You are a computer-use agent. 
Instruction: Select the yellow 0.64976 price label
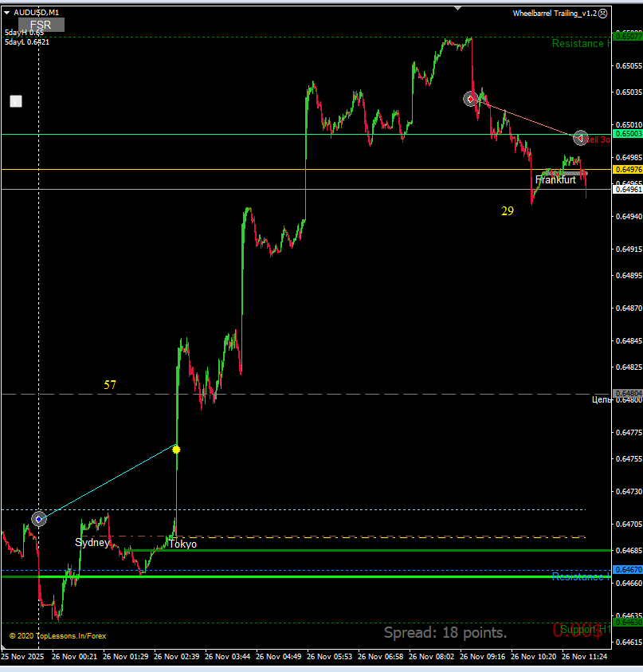(x=628, y=170)
